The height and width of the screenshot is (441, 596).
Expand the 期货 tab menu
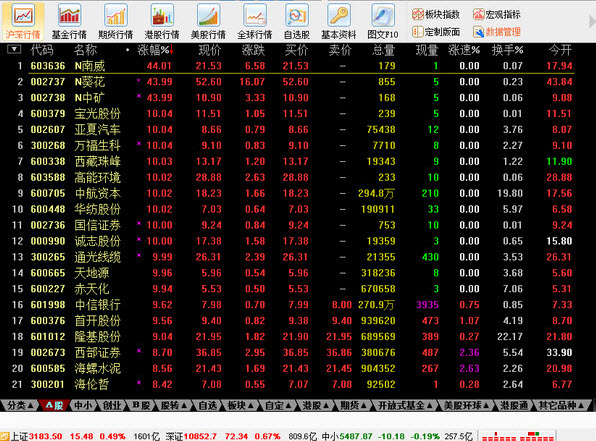(x=353, y=406)
